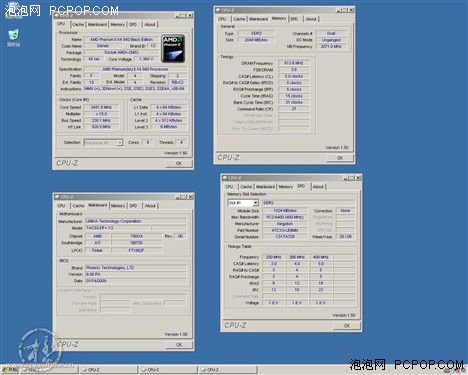Click the Package socket value
The width and height of the screenshot is (468, 375).
(121, 52)
